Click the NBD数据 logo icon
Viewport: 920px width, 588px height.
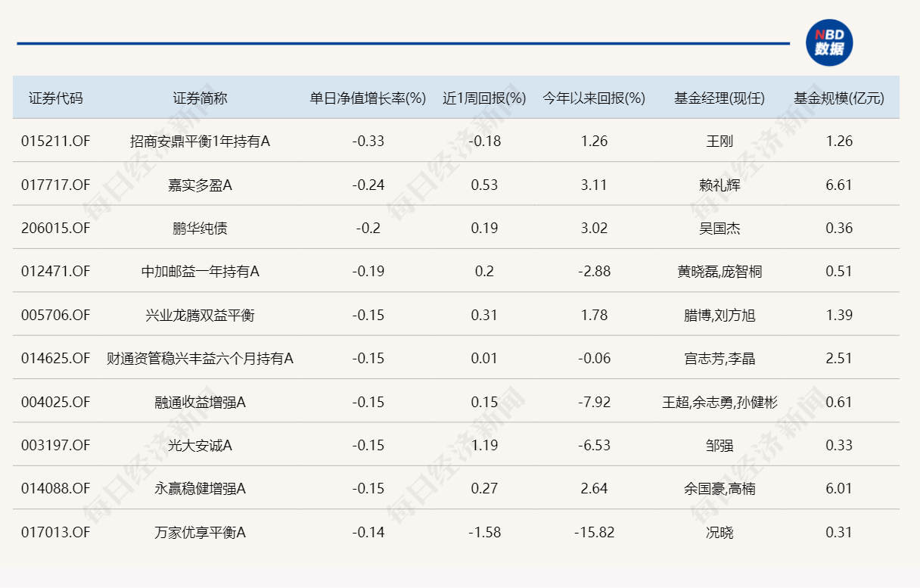coord(829,42)
